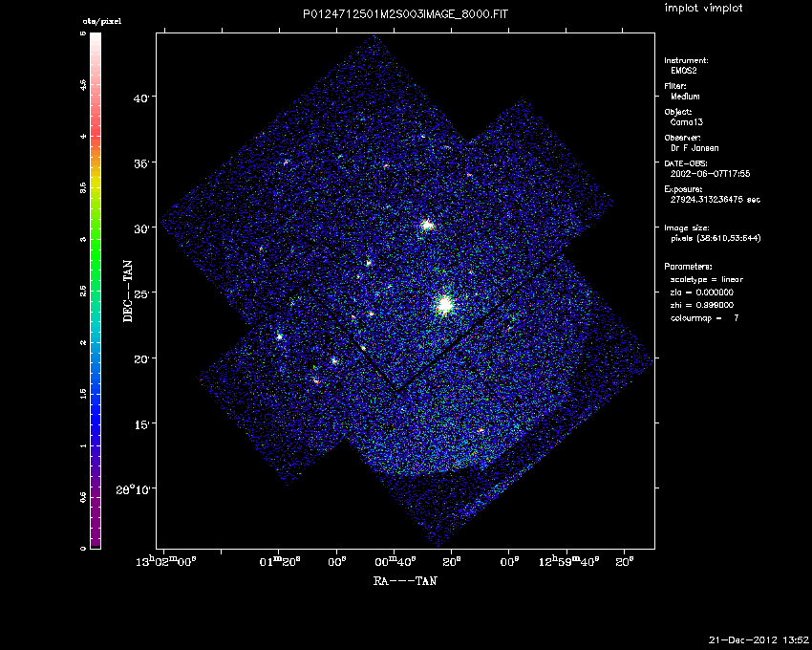Click the image size pixels (38:610,53:644)
This screenshot has width=812, height=650.
716,238
